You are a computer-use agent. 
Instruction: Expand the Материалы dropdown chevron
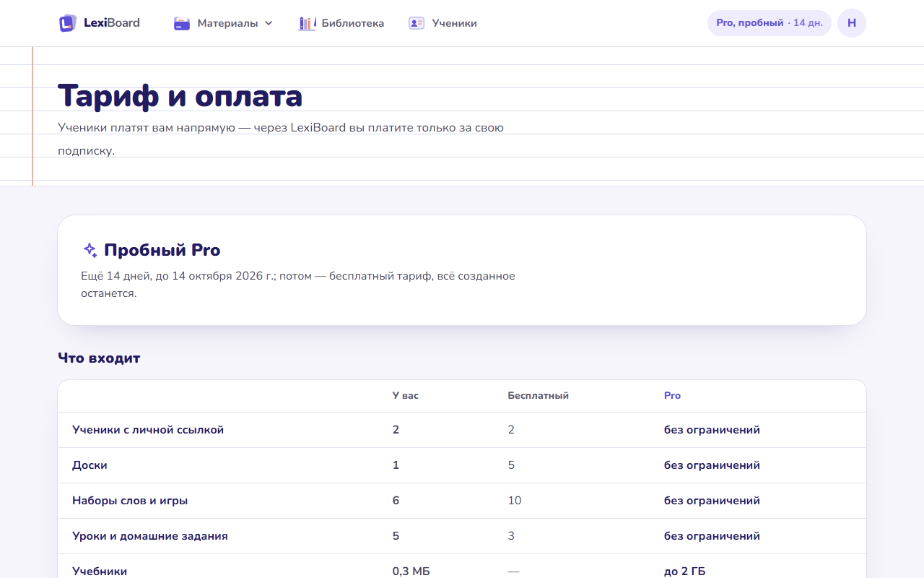(x=269, y=23)
